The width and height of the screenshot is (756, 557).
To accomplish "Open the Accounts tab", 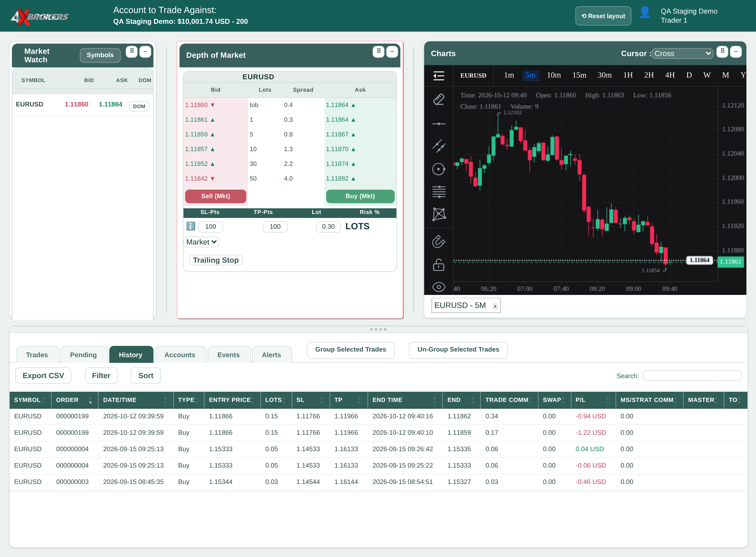I will coord(180,355).
